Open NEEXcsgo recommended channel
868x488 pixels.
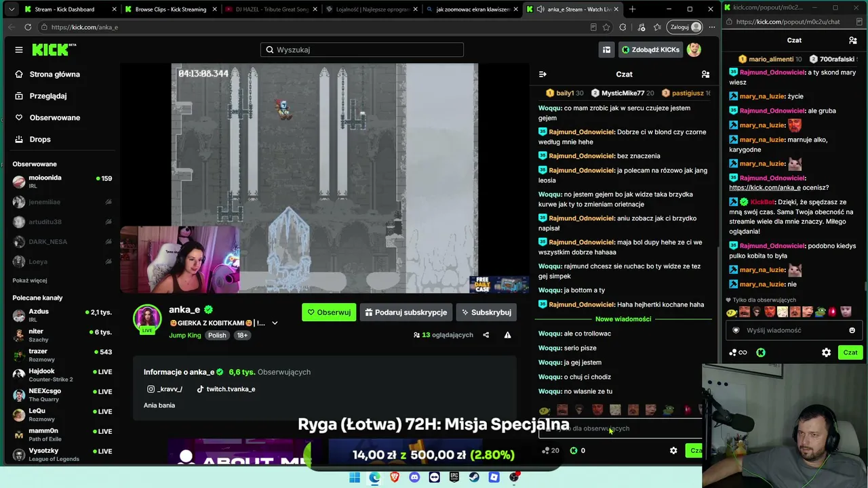click(62, 394)
